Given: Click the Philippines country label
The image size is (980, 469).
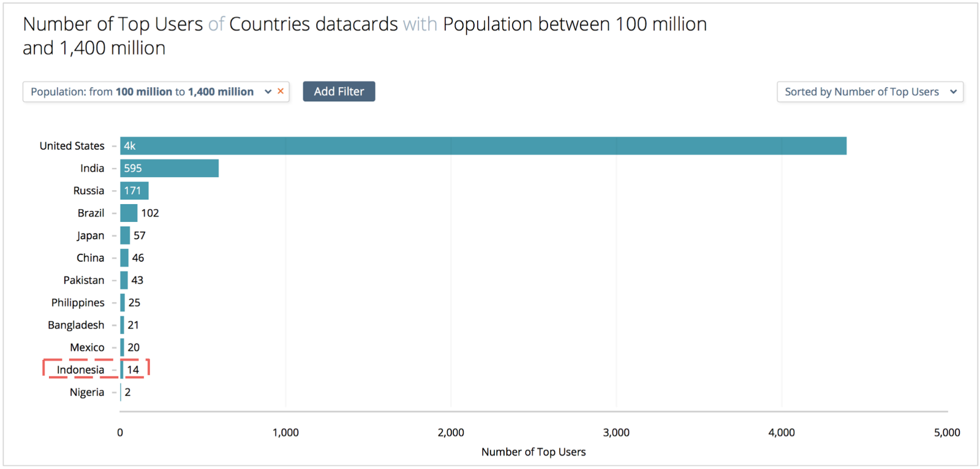Looking at the screenshot, I should point(78,302).
